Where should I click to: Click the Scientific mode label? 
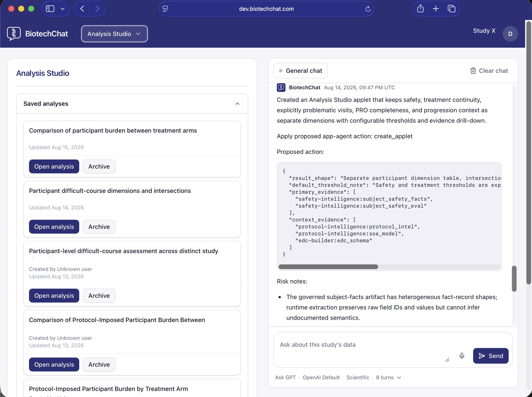pyautogui.click(x=358, y=377)
